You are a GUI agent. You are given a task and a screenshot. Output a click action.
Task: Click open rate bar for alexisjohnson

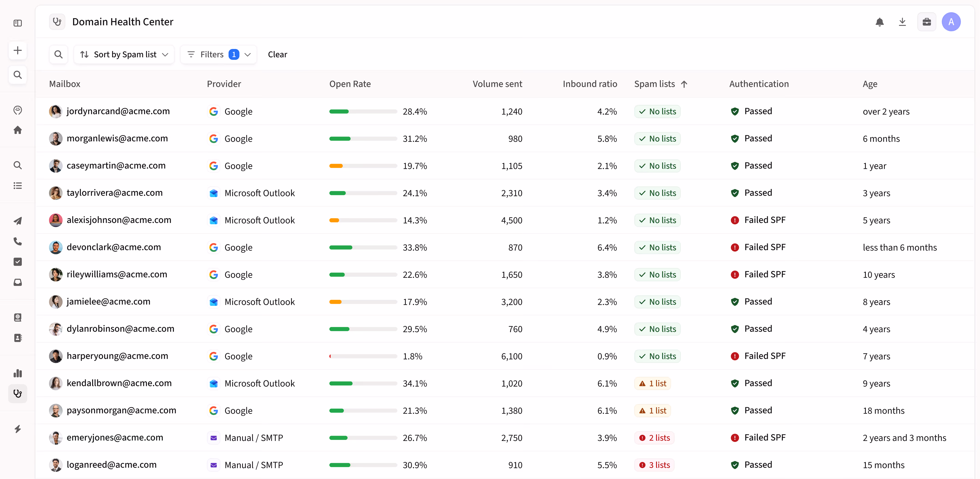(x=363, y=220)
